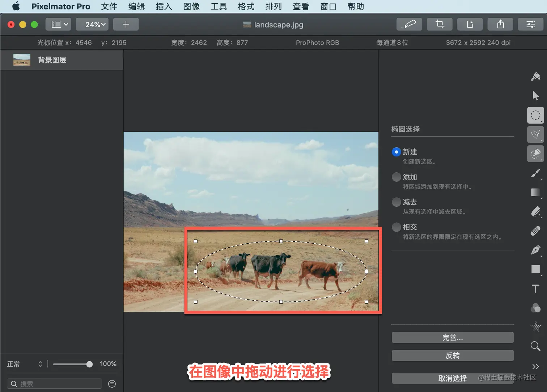Open the Color Adjustments tool
Viewport: 547px width, 392px height.
point(535,308)
